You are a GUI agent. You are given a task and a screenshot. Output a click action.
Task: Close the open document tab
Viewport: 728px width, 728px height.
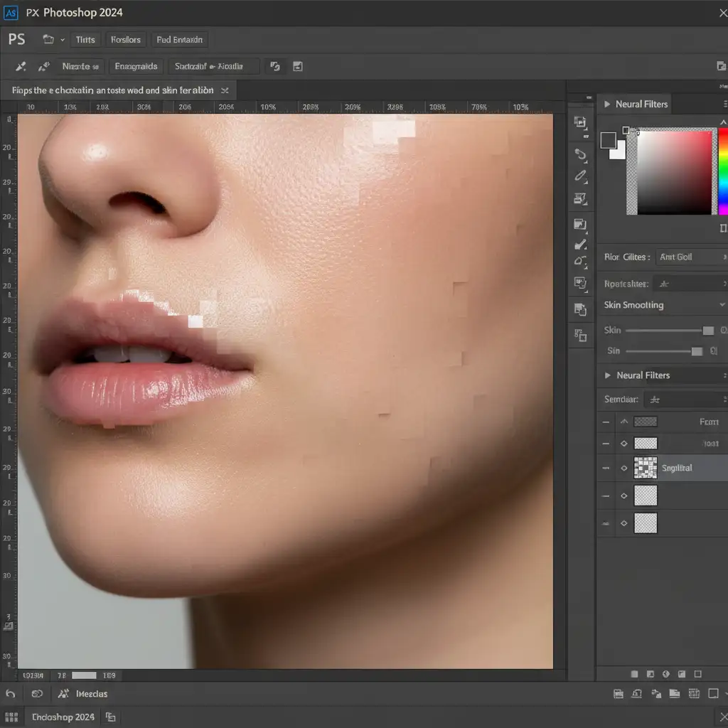[225, 90]
